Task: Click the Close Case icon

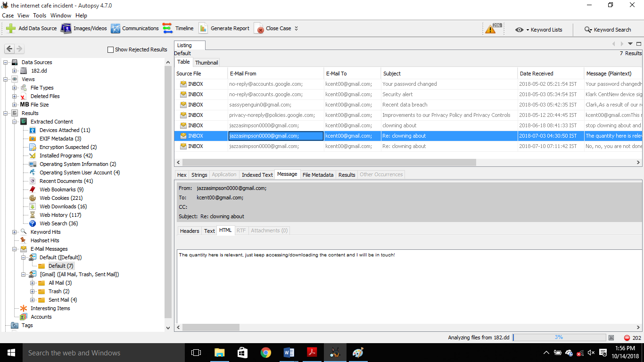Action: pos(259,29)
